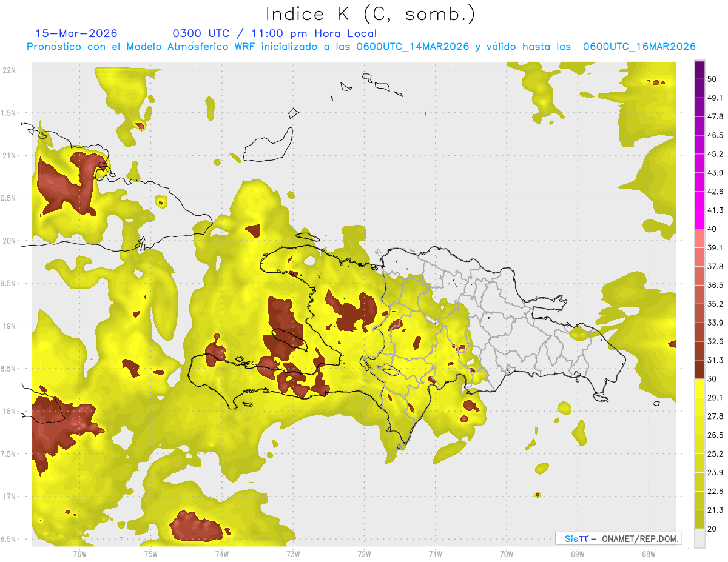This screenshot has height=562, width=728.
Task: Click the 'Sis' logo text in credit box
Action: coord(571,538)
